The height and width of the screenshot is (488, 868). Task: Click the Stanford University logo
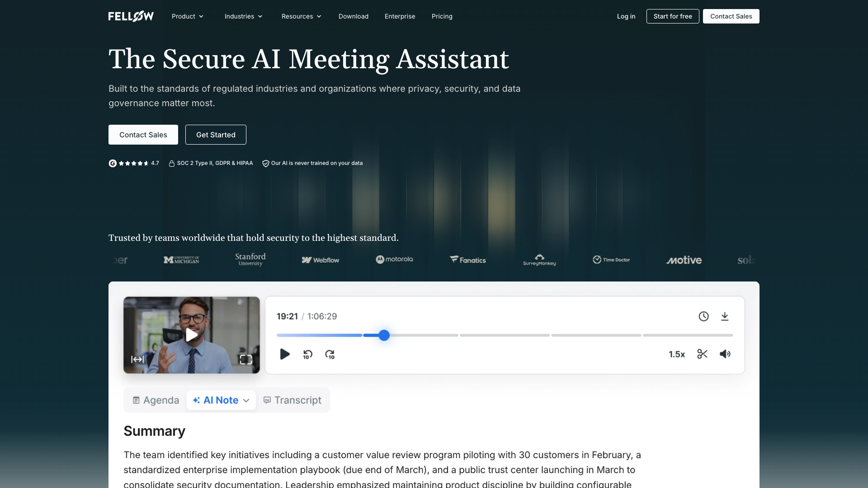point(250,259)
